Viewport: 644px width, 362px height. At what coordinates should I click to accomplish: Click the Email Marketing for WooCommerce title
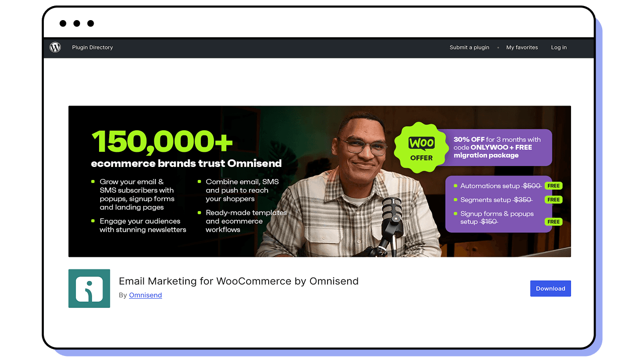click(x=238, y=281)
